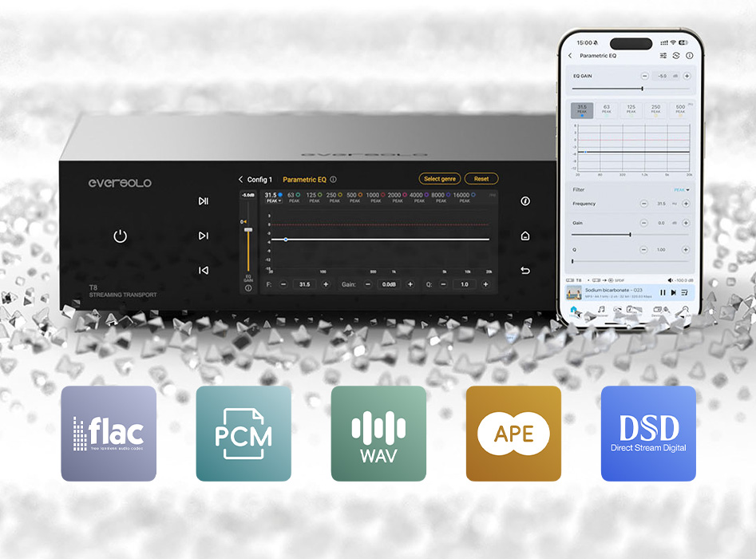Select the 500 Hz band on the device
Viewport: 756px width, 559px height.
pyautogui.click(x=354, y=197)
